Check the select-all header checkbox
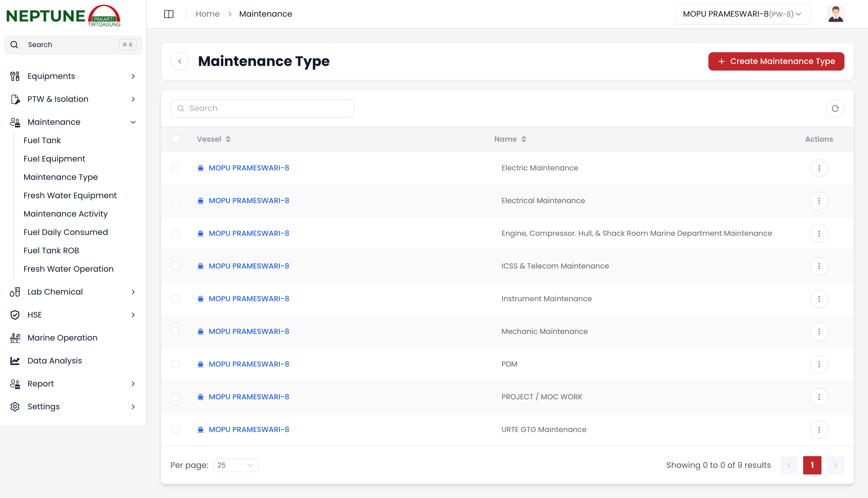The height and width of the screenshot is (498, 868). click(x=175, y=139)
